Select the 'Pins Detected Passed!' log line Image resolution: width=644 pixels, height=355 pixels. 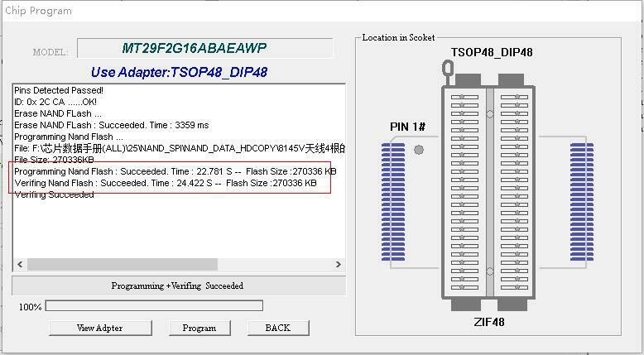tap(59, 89)
